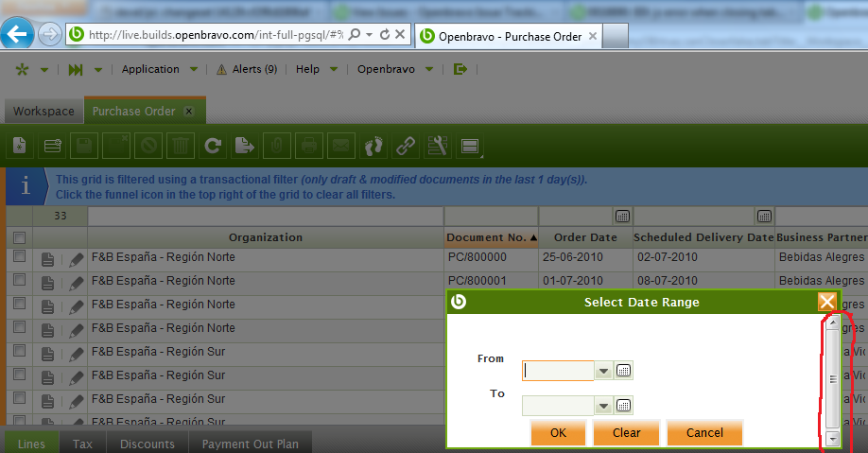
Task: Tick the checkbox for row PC/800000
Action: click(19, 256)
